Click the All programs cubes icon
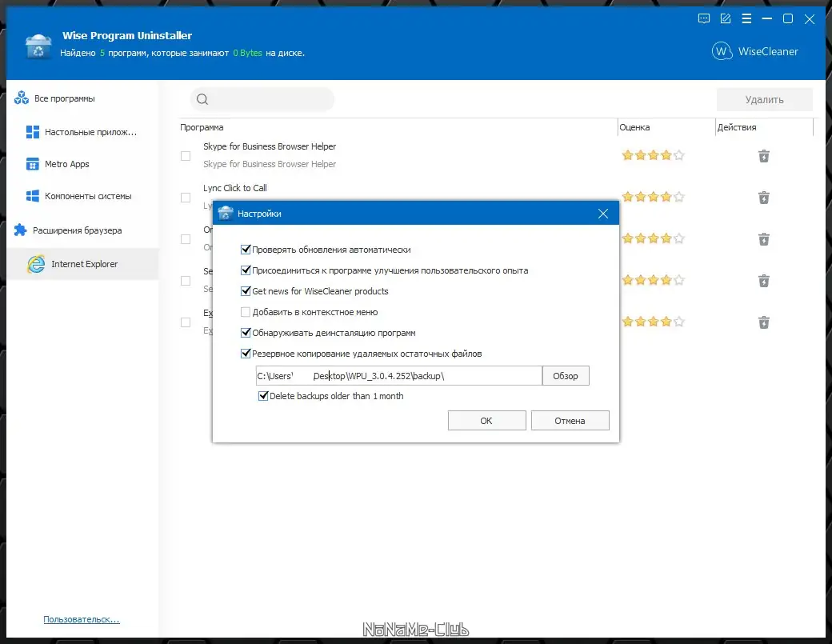The height and width of the screenshot is (644, 832). tap(22, 98)
